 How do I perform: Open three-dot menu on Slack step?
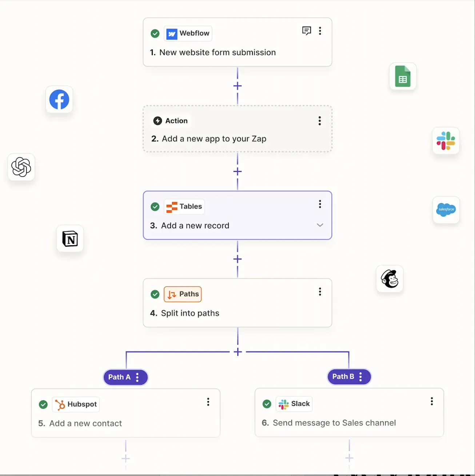(432, 401)
